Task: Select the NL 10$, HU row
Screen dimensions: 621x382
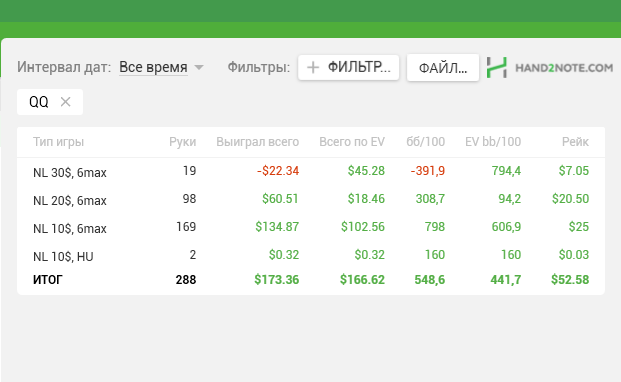Action: point(311,255)
